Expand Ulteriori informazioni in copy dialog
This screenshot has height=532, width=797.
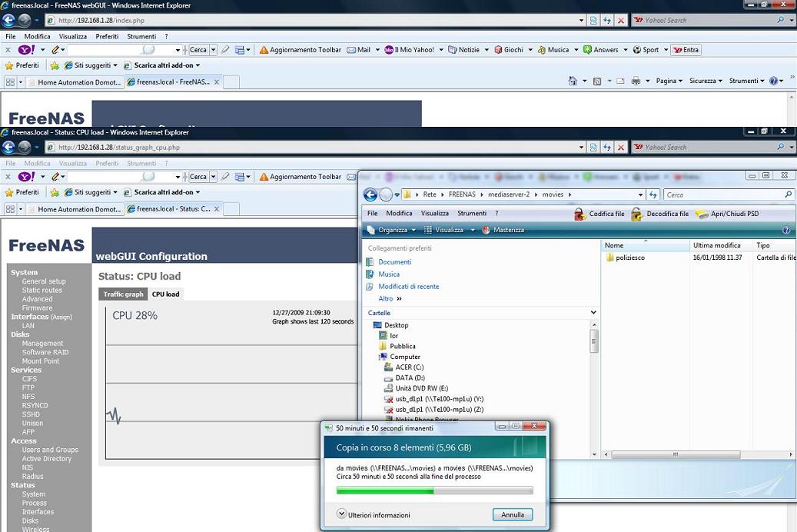[x=374, y=515]
